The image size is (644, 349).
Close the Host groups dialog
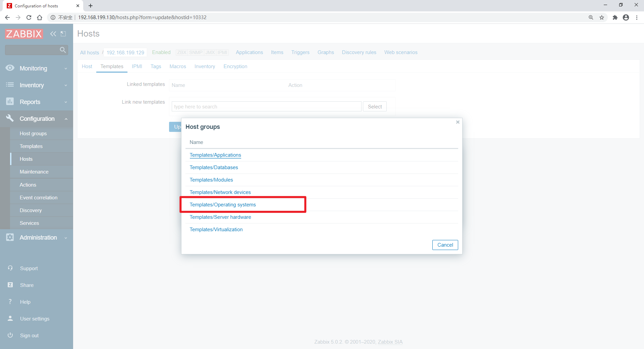coord(458,122)
